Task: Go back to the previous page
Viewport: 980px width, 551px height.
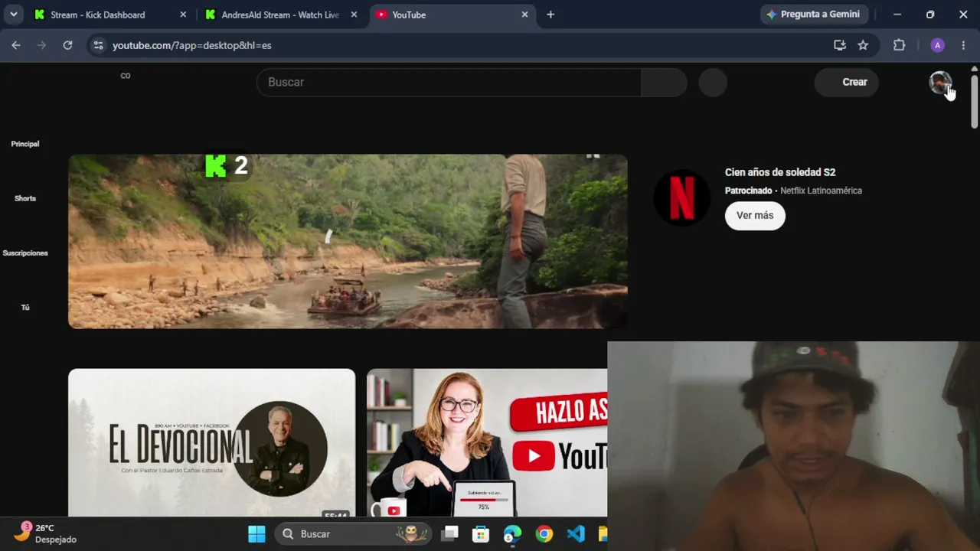Action: point(16,45)
